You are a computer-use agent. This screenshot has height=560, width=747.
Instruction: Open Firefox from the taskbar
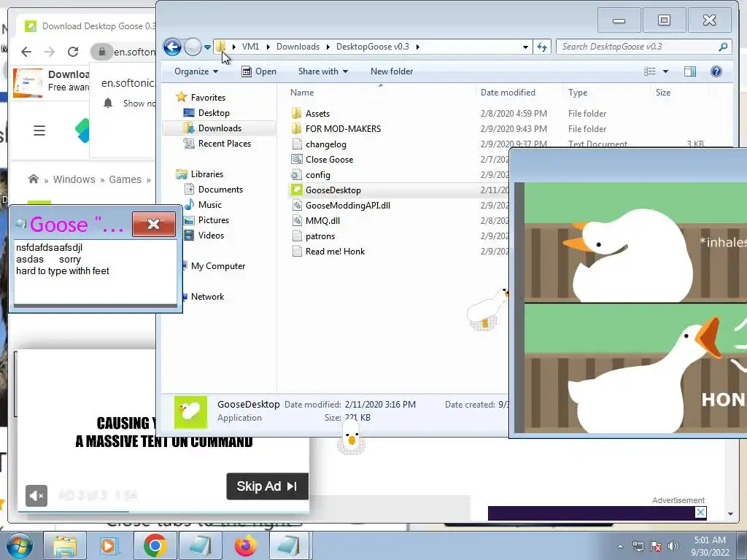coord(245,545)
